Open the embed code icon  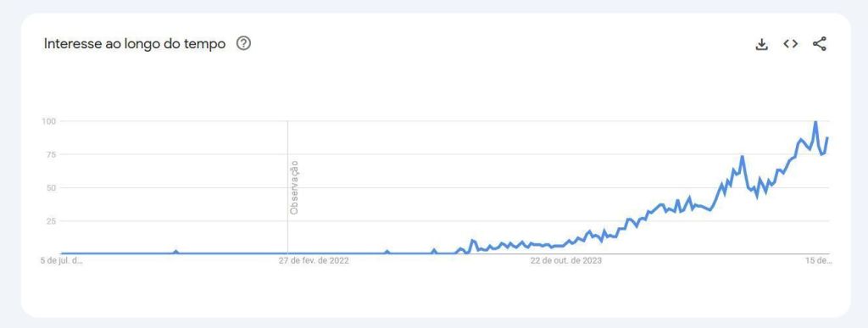(x=791, y=44)
